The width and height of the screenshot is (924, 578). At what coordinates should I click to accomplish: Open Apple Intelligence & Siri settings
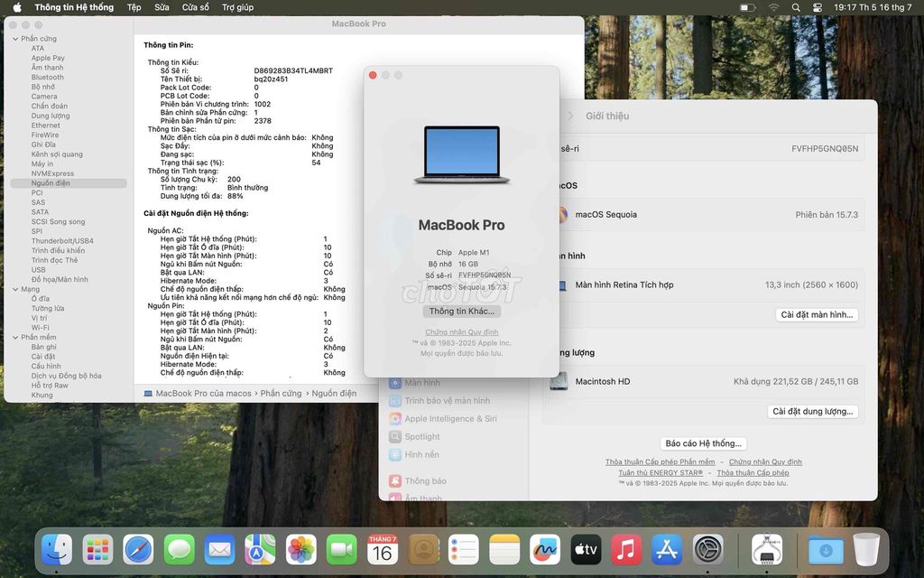tap(442, 418)
